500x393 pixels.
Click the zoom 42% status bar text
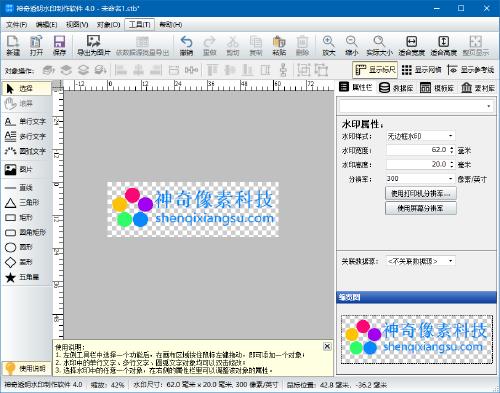point(108,385)
